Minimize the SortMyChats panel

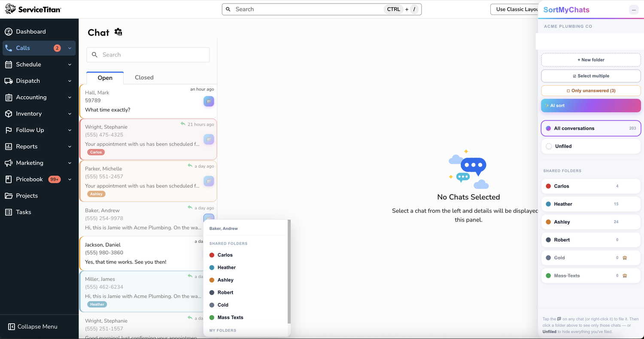[x=634, y=10]
